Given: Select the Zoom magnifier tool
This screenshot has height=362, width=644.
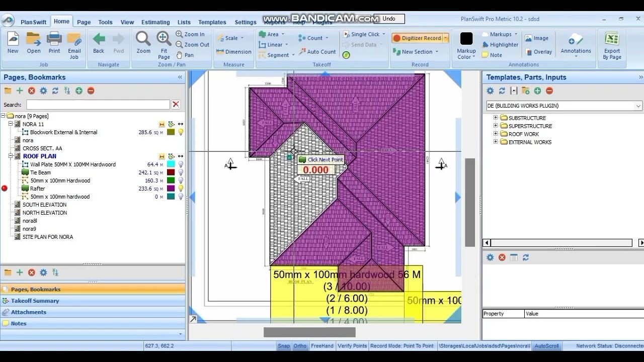Looking at the screenshot, I should [x=143, y=43].
